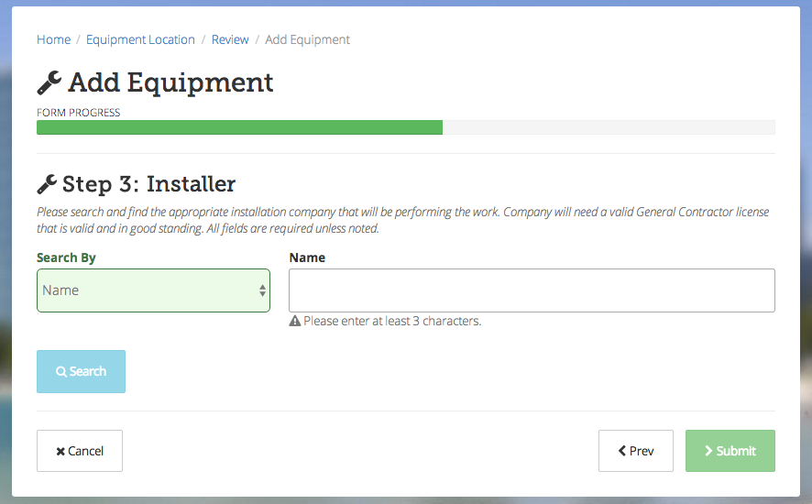The image size is (812, 504).
Task: Open the Search By dropdown
Action: 153,290
